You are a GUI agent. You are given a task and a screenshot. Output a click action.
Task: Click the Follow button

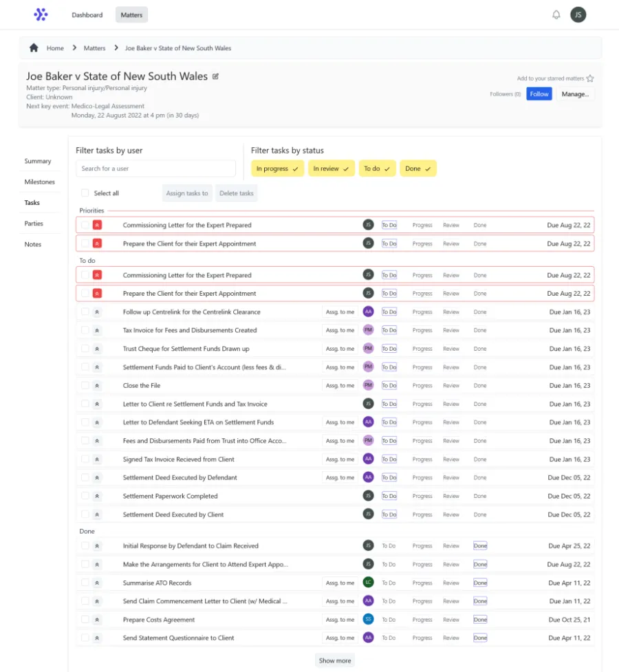(x=539, y=94)
